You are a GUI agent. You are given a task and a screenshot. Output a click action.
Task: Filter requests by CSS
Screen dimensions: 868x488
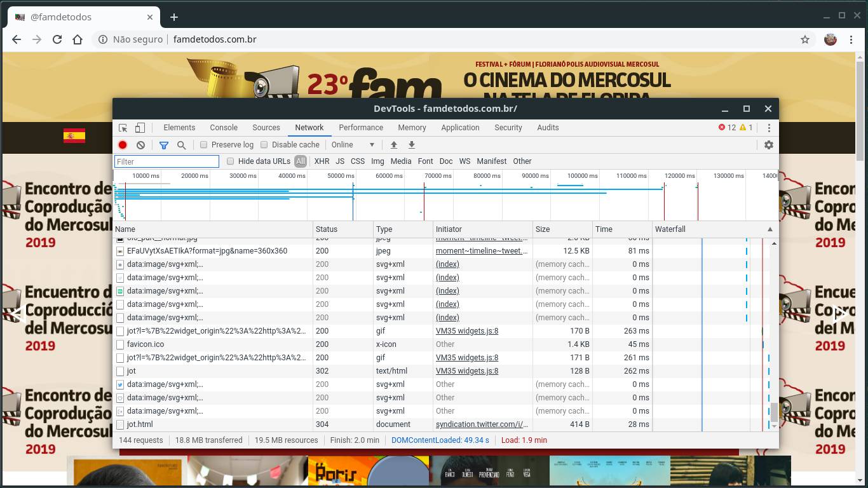click(358, 161)
